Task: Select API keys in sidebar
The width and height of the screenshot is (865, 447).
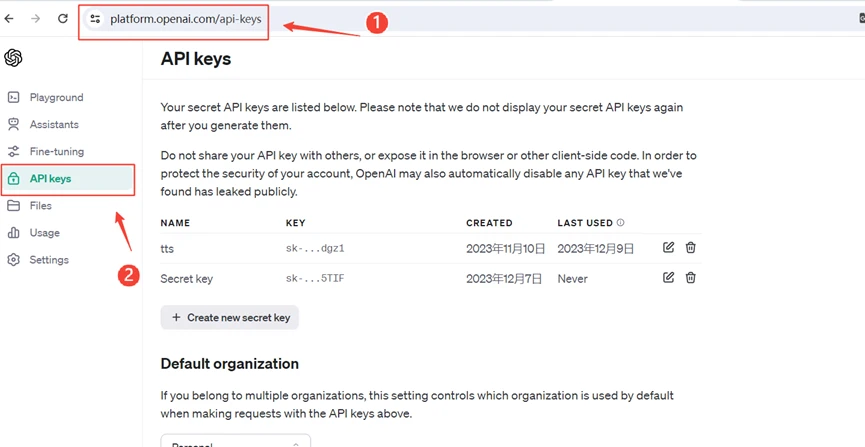Action: (50, 179)
